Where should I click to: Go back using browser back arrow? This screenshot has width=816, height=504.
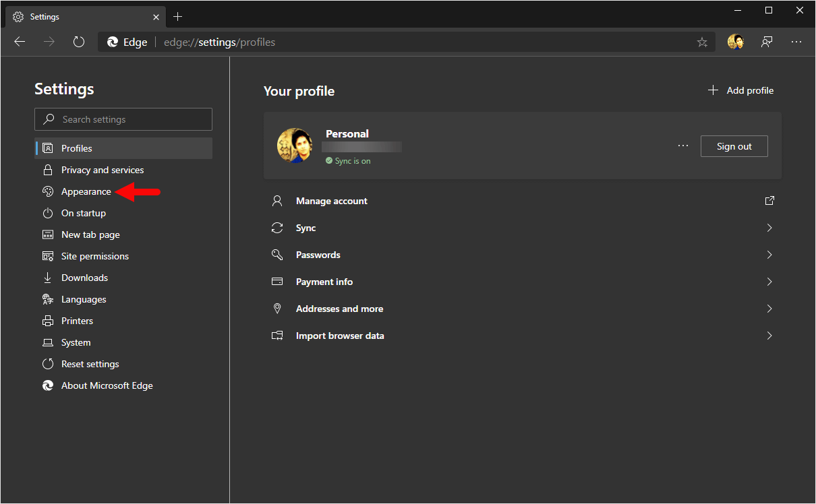pyautogui.click(x=20, y=42)
